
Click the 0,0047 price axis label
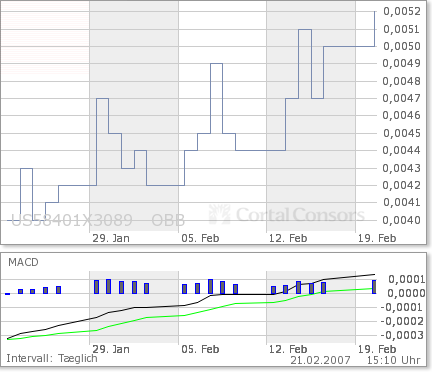pyautogui.click(x=402, y=98)
